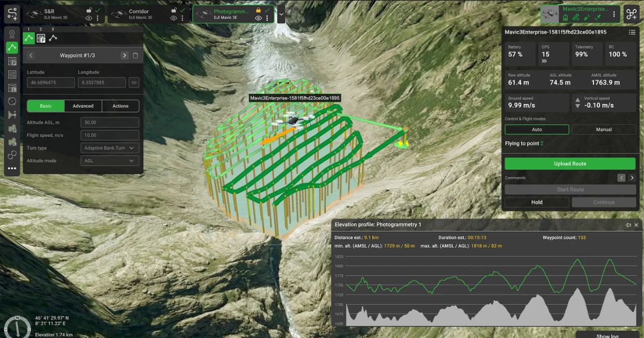Click the add vehicle drone icon
This screenshot has width=644, height=338.
(x=631, y=13)
